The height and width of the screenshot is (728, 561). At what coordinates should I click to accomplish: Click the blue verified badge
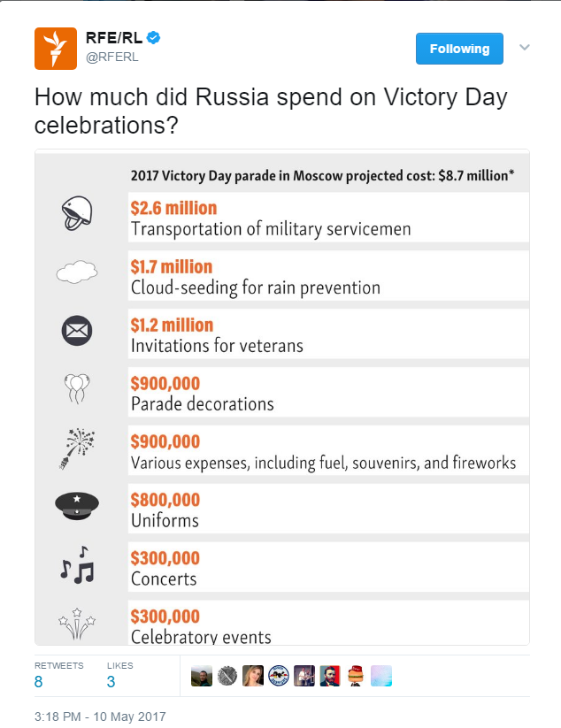click(x=153, y=38)
